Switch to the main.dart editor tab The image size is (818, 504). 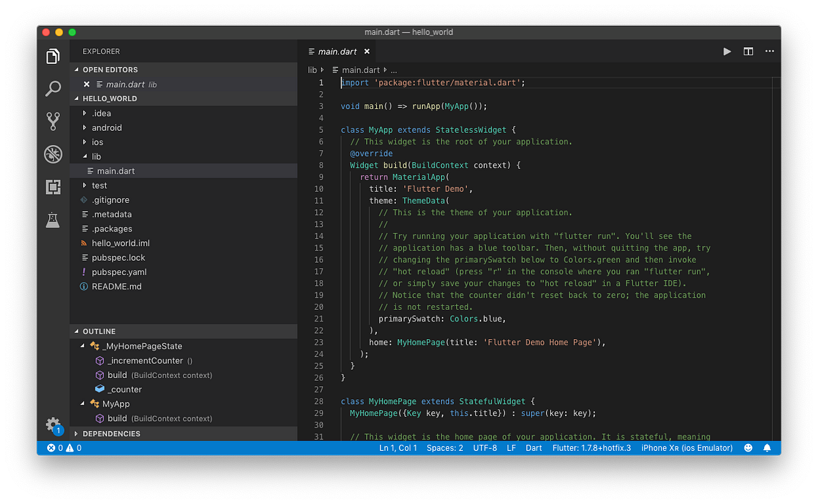336,51
